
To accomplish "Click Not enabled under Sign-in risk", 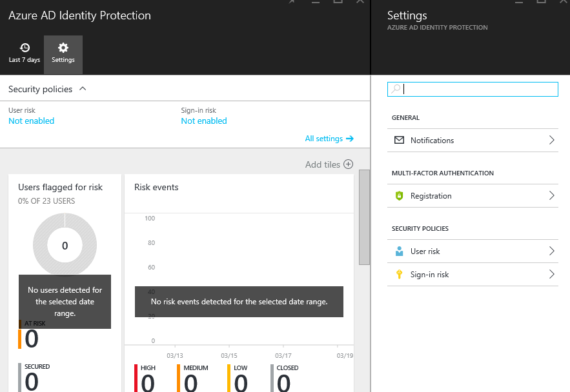I will coord(204,121).
